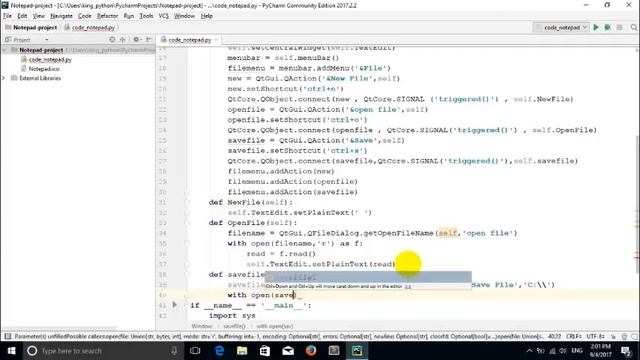Click the Debug bug icon
This screenshot has height=360, width=640.
pos(608,27)
